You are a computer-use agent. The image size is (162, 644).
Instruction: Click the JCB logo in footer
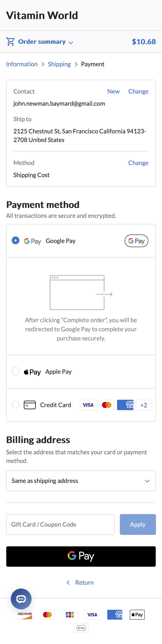[x=70, y=615]
